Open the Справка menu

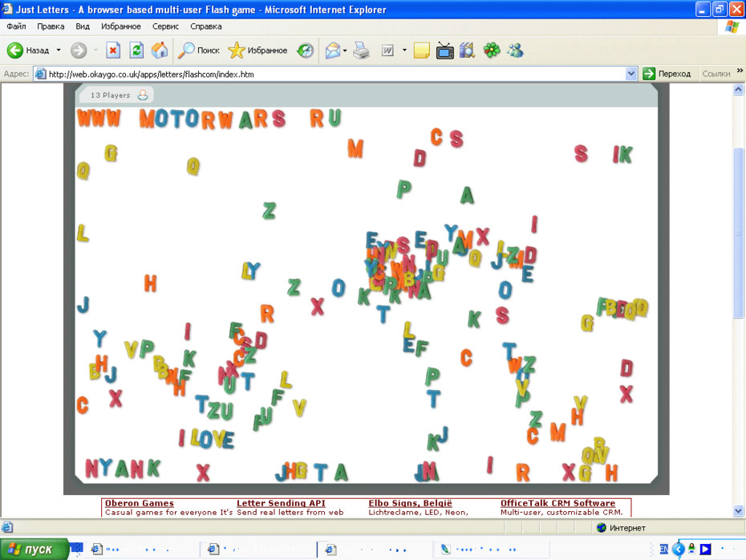pos(205,26)
